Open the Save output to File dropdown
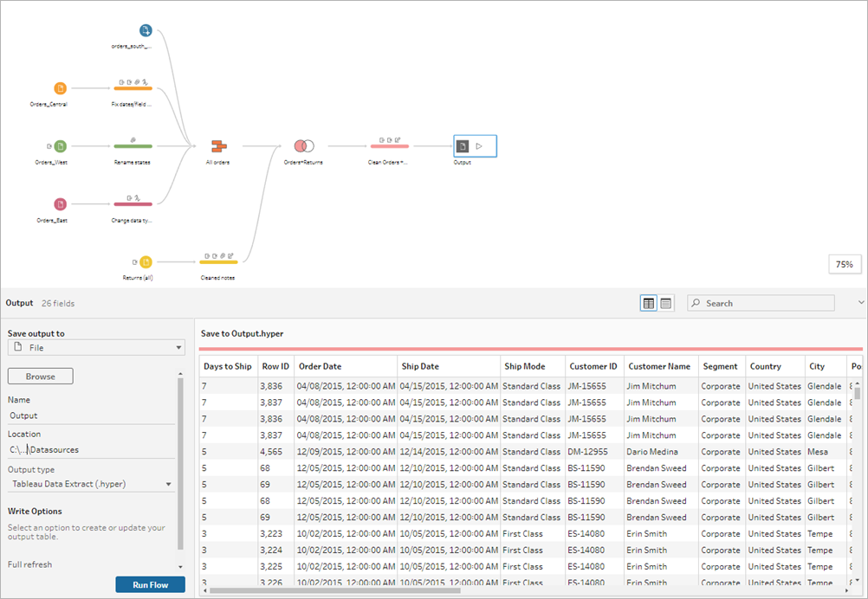Image resolution: width=868 pixels, height=599 pixels. 96,347
